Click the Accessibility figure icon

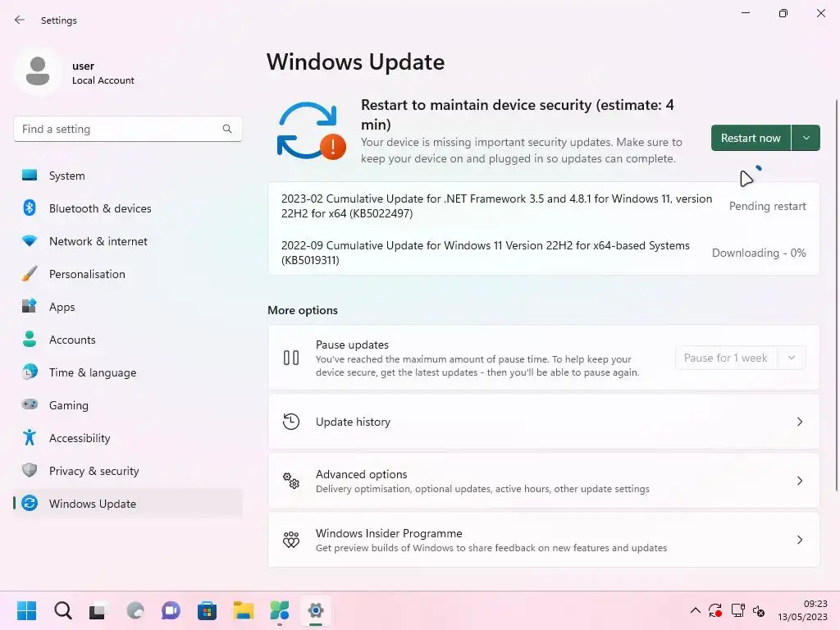[30, 438]
